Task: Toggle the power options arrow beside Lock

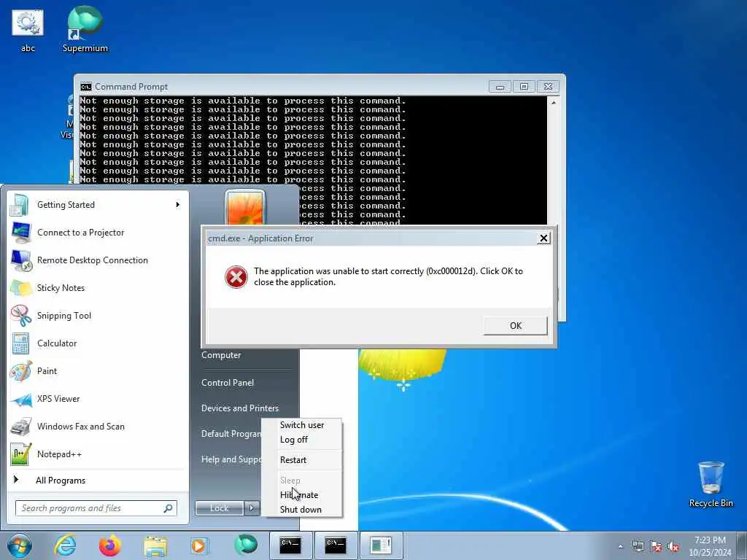Action: (x=252, y=508)
